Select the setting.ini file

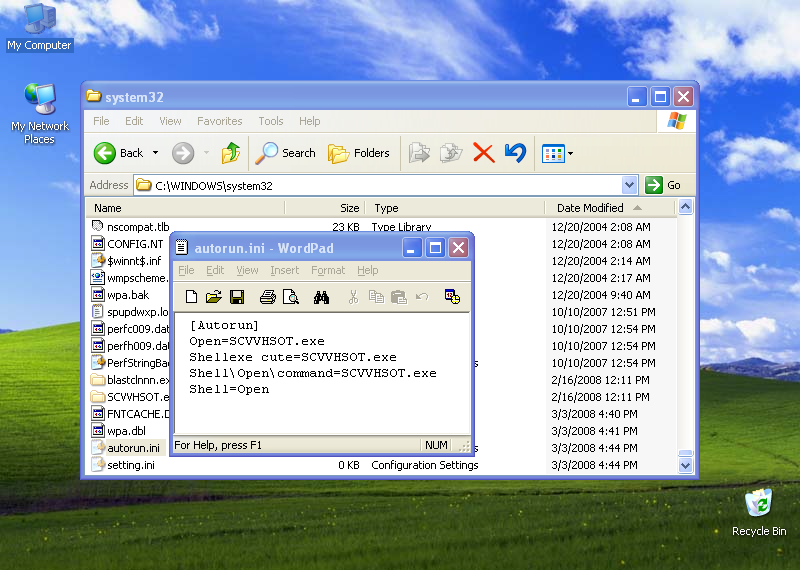tap(123, 465)
